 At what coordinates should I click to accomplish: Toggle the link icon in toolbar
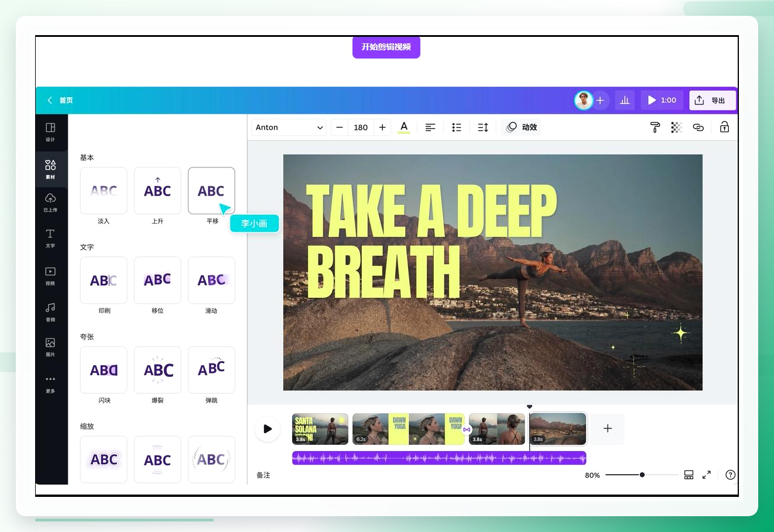click(698, 127)
